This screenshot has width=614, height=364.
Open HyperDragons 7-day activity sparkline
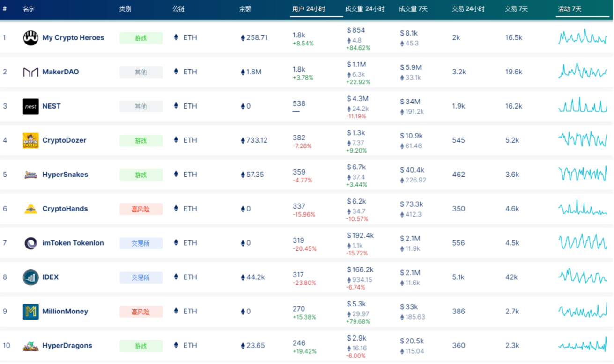tap(583, 345)
